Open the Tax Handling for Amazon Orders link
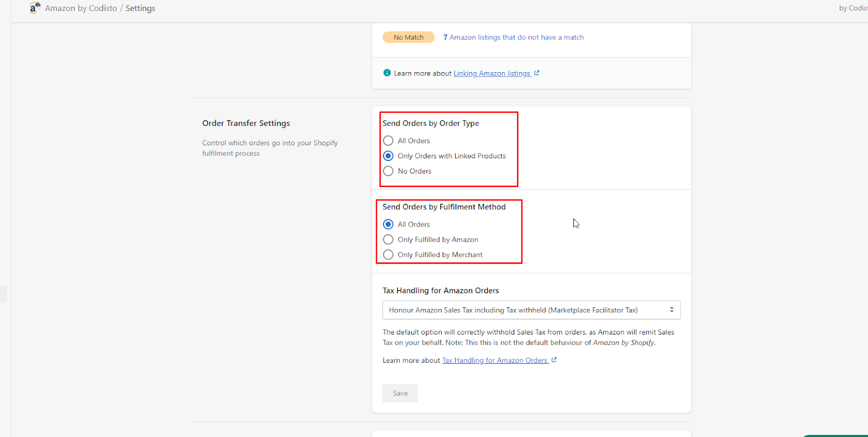868x437 pixels. pos(495,360)
